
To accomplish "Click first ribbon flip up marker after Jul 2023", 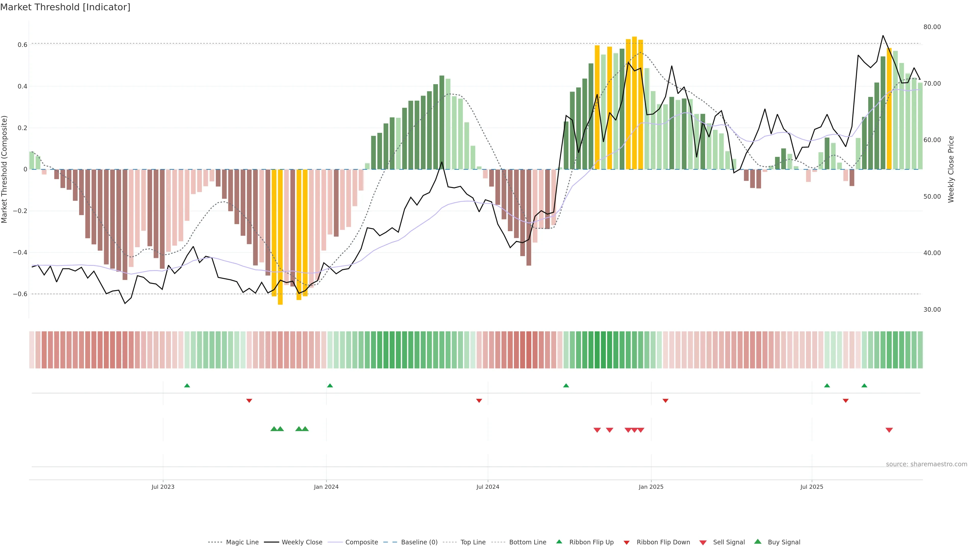I will tap(187, 386).
